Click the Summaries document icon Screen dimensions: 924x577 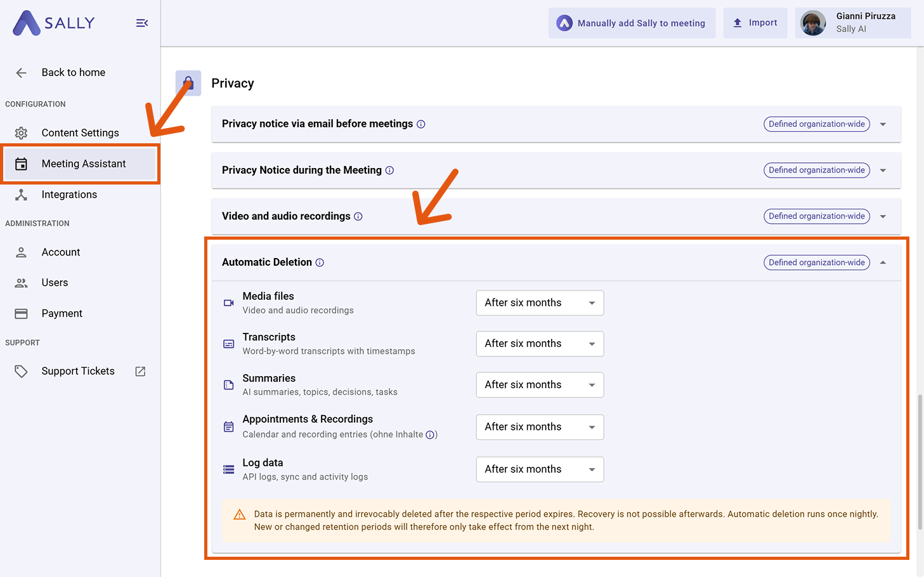pyautogui.click(x=228, y=384)
